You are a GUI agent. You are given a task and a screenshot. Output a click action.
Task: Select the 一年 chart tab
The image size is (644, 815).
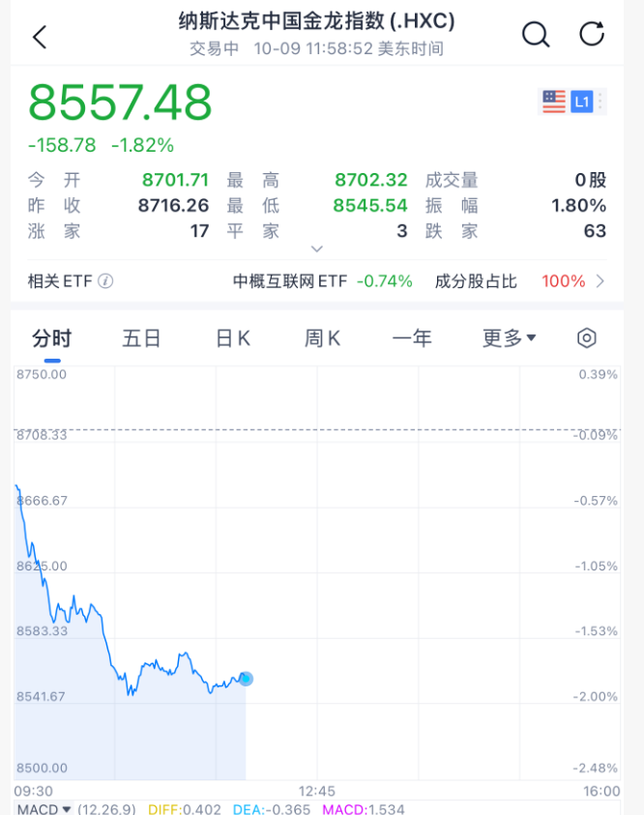pyautogui.click(x=412, y=338)
